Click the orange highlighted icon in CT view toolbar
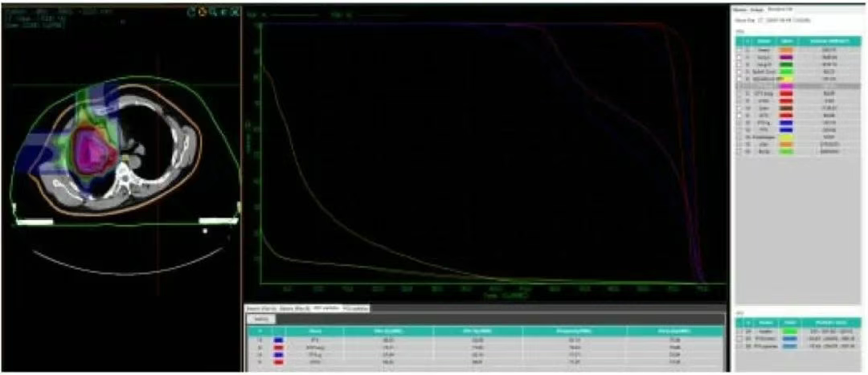This screenshot has width=868, height=375. [x=203, y=11]
